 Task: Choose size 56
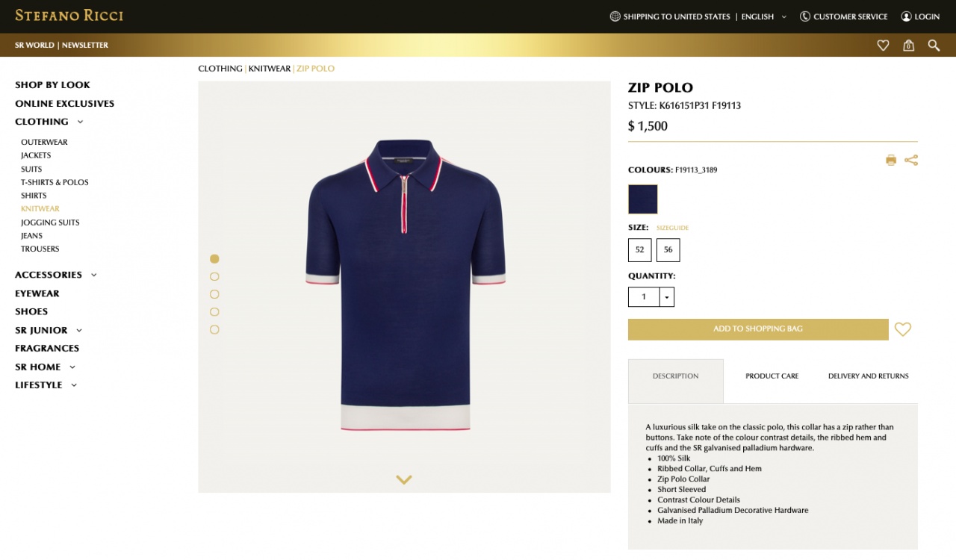(668, 250)
